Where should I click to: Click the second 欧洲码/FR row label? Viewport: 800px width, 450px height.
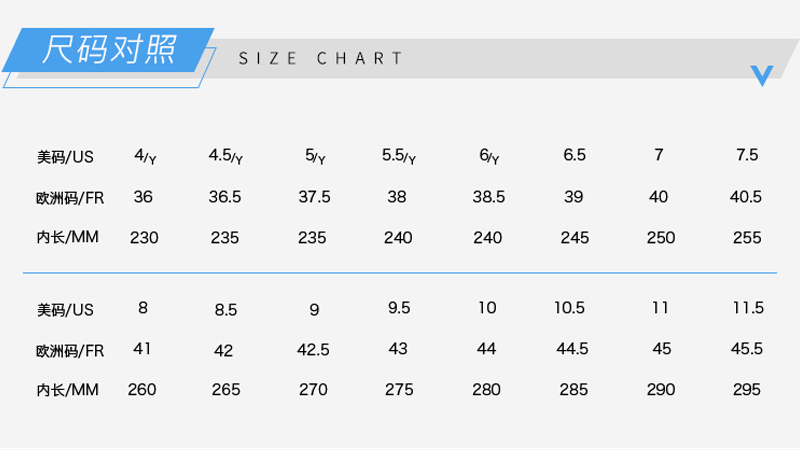coord(70,351)
